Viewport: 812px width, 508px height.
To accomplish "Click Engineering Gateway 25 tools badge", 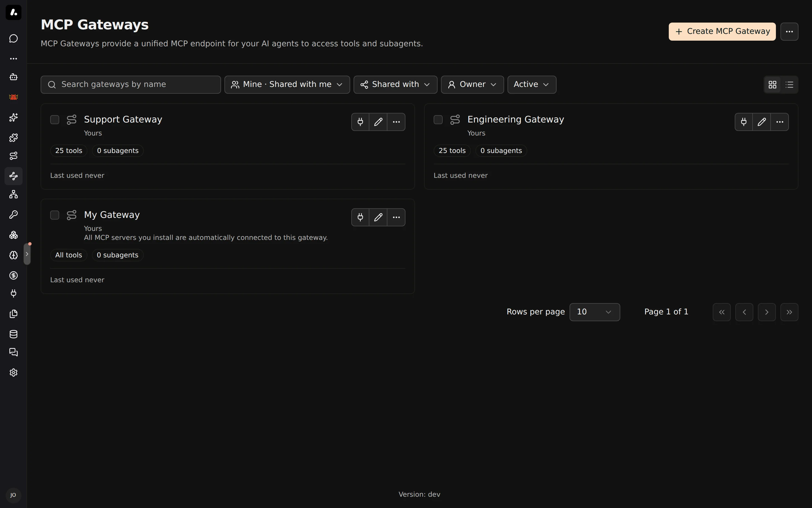I will pos(452,150).
